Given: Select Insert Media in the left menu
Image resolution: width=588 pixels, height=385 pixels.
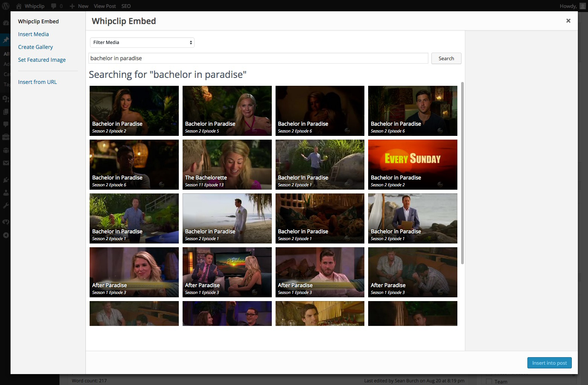Looking at the screenshot, I should [34, 34].
